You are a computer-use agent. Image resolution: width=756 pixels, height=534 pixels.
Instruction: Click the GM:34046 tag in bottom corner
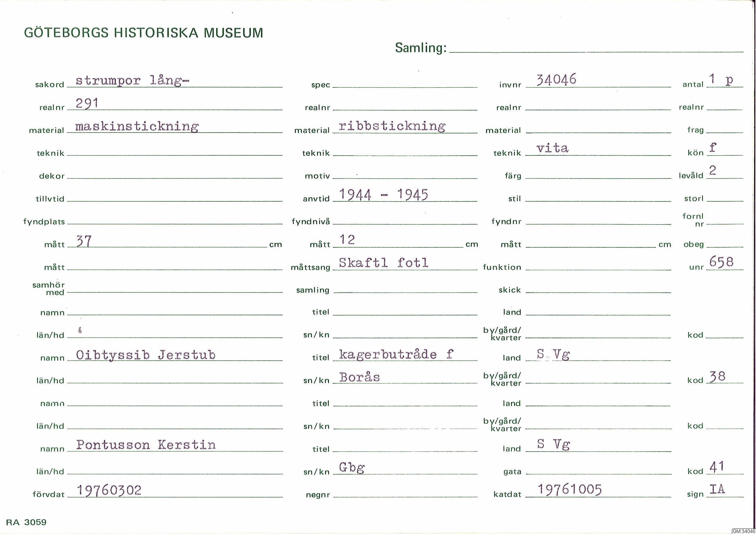(744, 531)
